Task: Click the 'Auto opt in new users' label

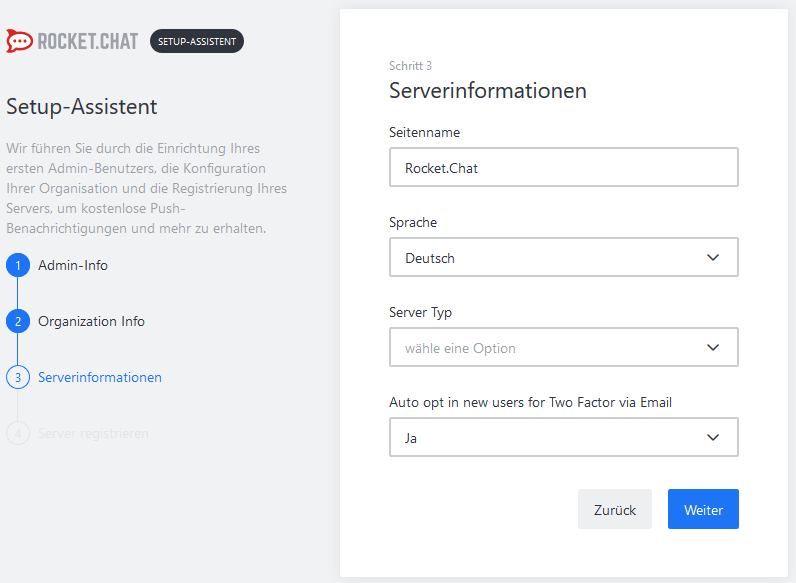Action: 530,402
